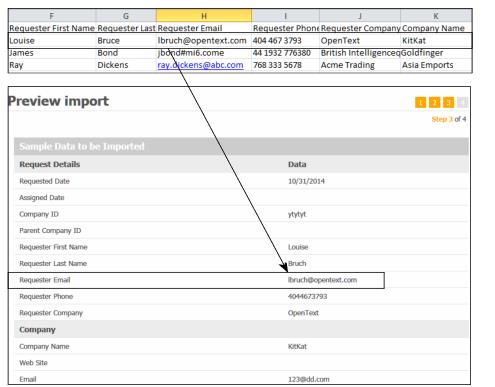Click the Data column header
Image resolution: width=495 pixels, height=387 pixels.
pyautogui.click(x=297, y=164)
